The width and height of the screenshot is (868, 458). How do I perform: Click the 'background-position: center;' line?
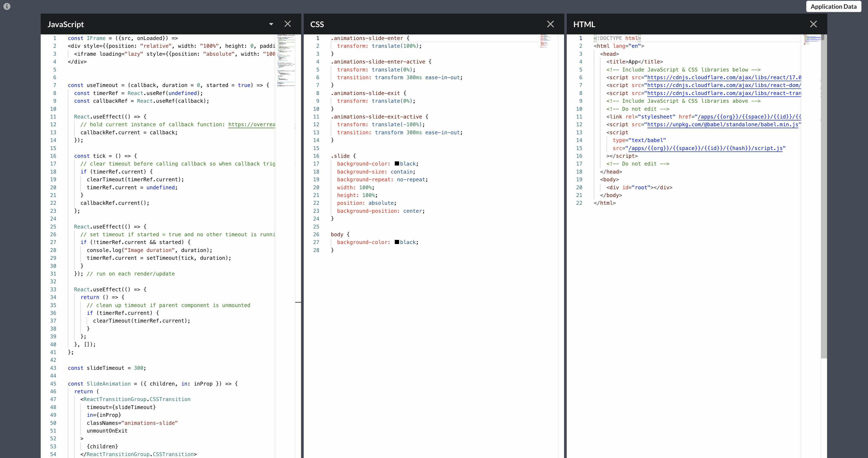pos(381,211)
